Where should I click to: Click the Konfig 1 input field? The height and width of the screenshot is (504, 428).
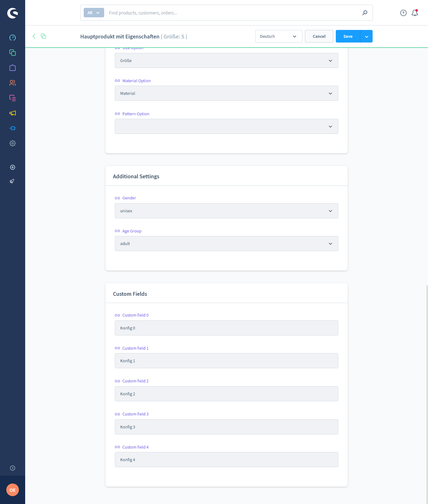click(227, 361)
